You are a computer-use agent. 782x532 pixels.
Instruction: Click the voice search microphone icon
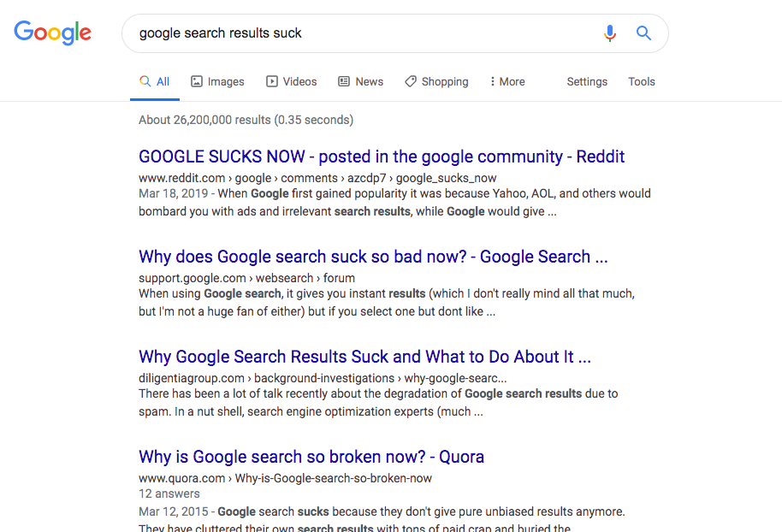click(609, 33)
